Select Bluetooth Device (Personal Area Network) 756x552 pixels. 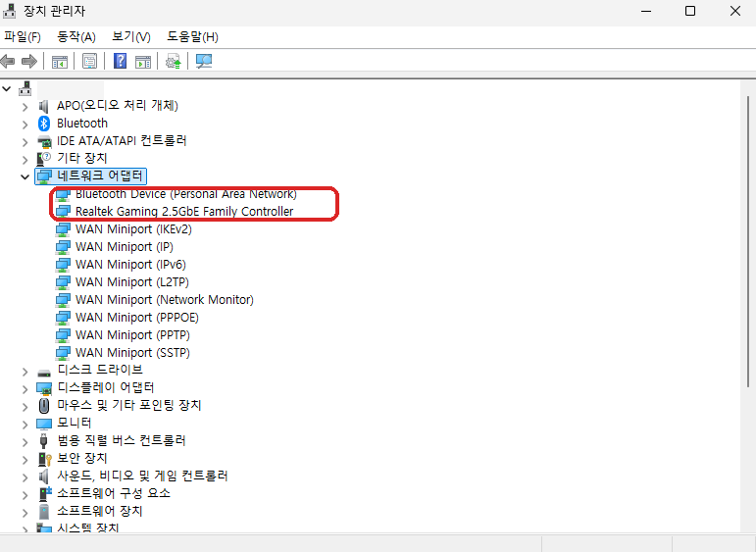(186, 194)
